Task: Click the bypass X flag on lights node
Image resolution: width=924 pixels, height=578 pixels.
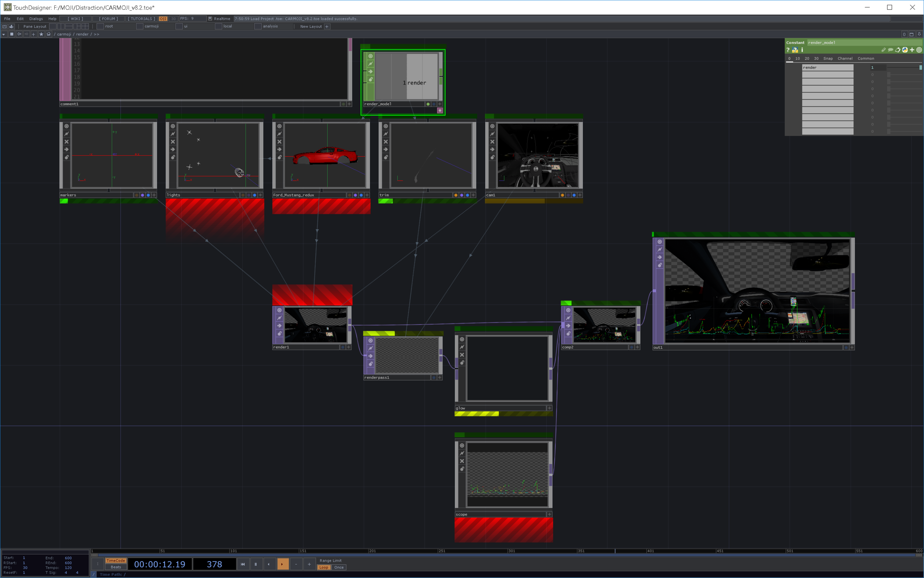Action: (173, 142)
